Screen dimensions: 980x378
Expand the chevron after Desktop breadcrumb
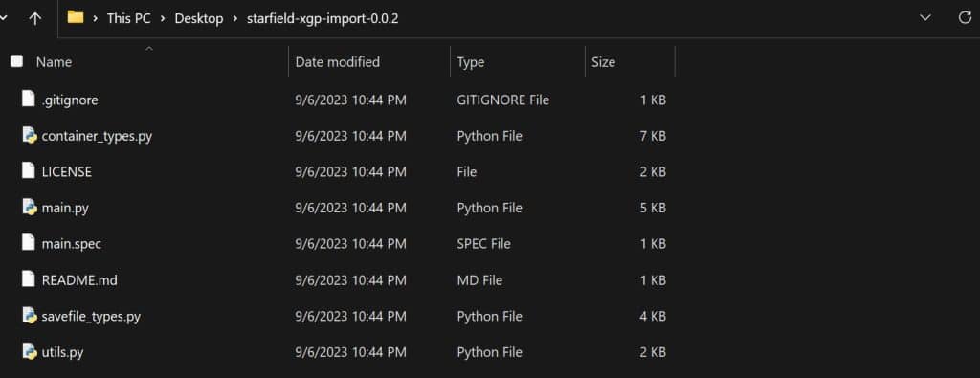point(235,19)
